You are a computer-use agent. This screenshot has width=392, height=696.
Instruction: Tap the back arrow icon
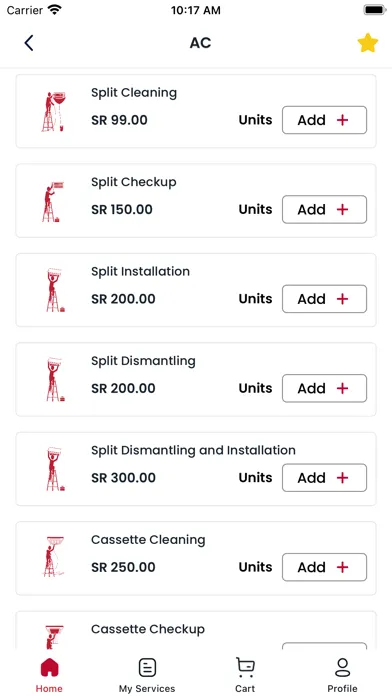click(x=29, y=43)
